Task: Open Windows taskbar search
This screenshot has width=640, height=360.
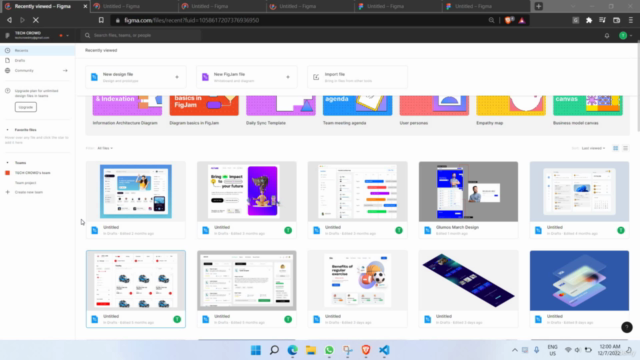Action: coord(274,350)
